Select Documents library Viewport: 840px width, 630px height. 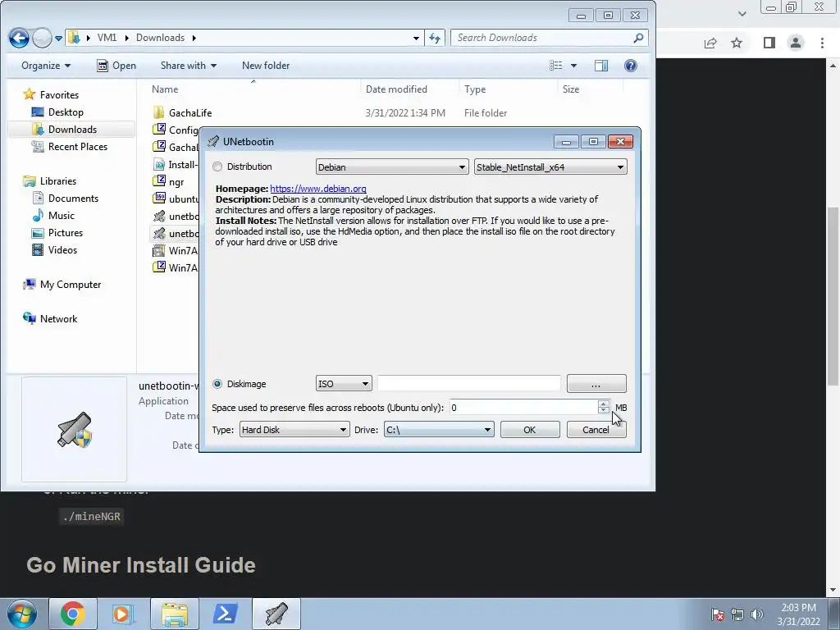point(73,199)
